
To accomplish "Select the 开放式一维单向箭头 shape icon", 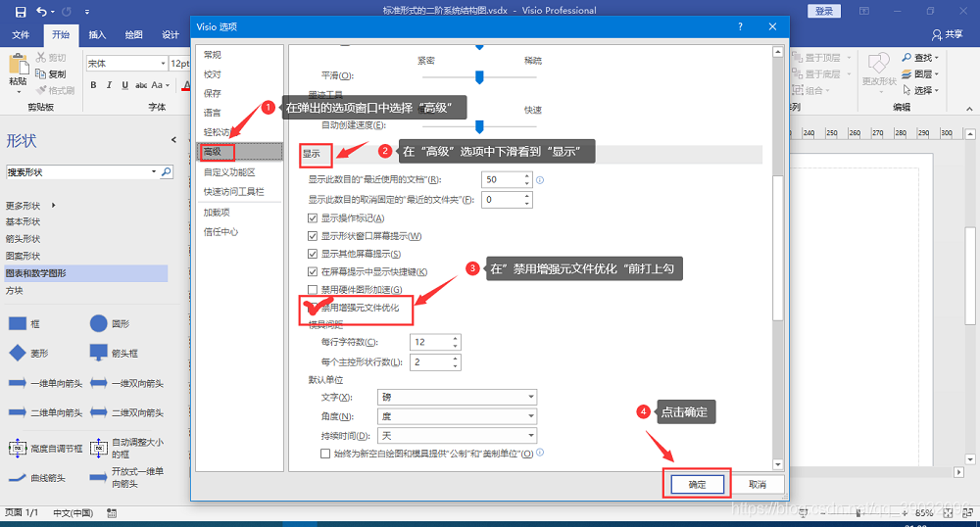I will click(99, 478).
